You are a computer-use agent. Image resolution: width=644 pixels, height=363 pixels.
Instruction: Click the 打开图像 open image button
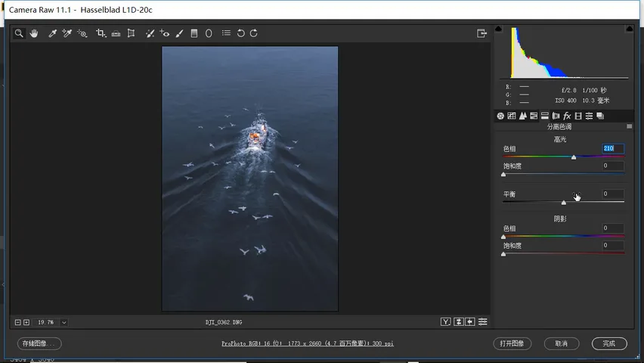pos(512,343)
